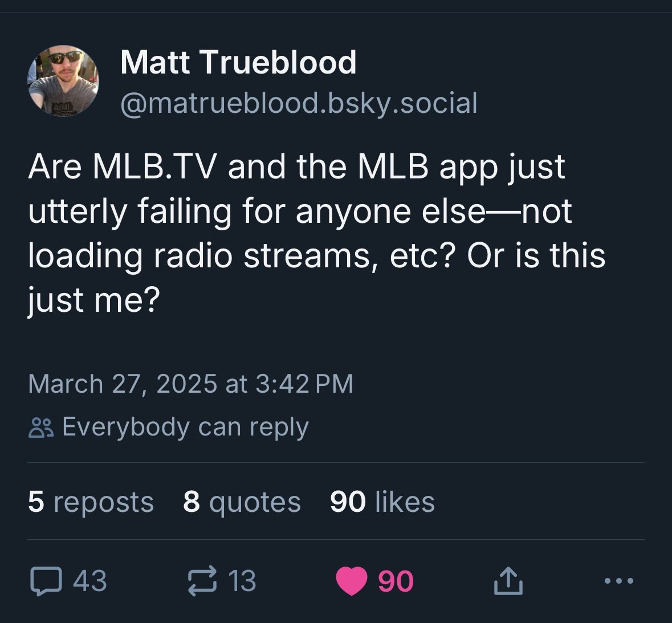This screenshot has width=672, height=623.
Task: Open the three-dot more options menu
Action: click(x=618, y=581)
